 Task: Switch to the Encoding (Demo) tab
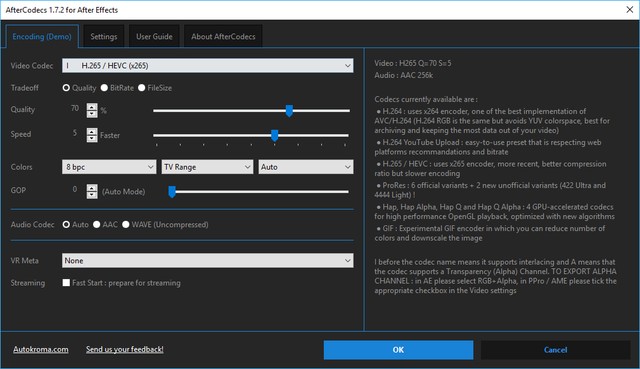click(42, 36)
